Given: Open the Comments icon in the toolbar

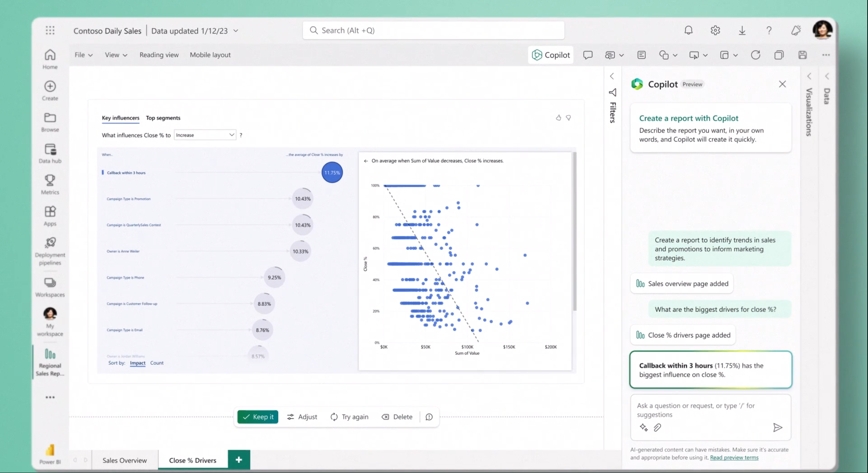Looking at the screenshot, I should click(x=588, y=55).
